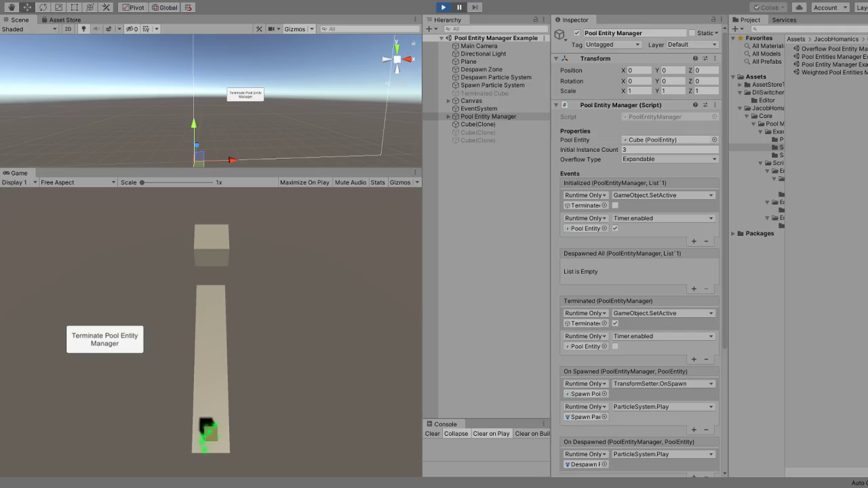
Task: Select the Project tab
Action: 746,20
